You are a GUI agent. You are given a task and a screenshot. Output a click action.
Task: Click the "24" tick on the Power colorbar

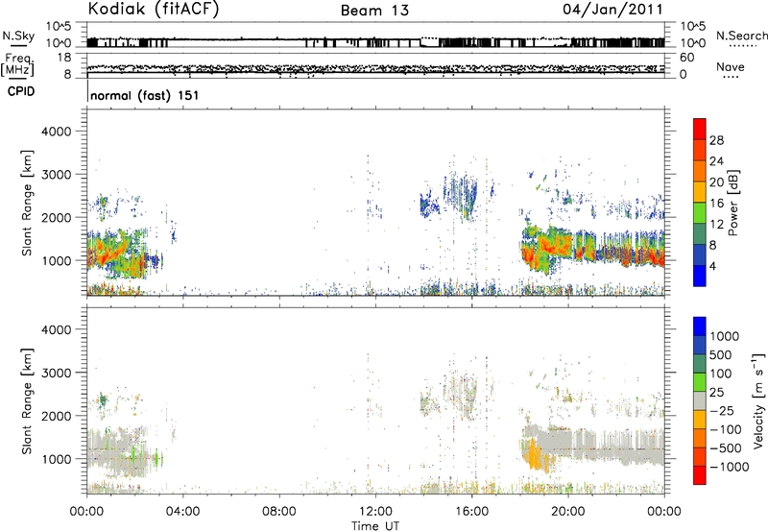[x=716, y=161]
